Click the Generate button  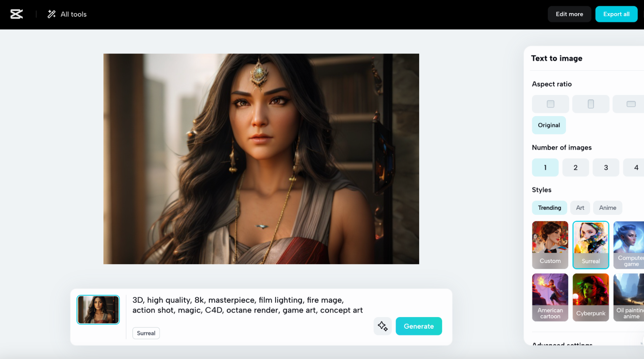coord(418,326)
